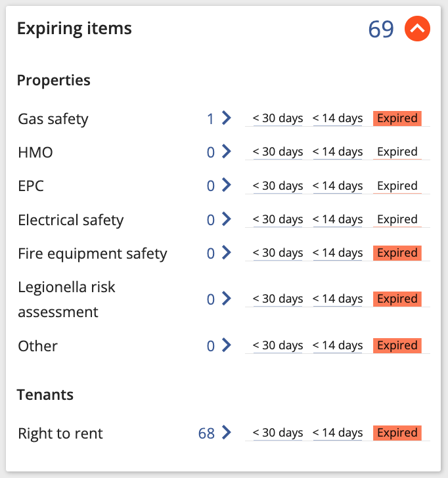Viewport: 448px width, 478px height.
Task: Collapse the Expiring items panel
Action: pyautogui.click(x=417, y=29)
